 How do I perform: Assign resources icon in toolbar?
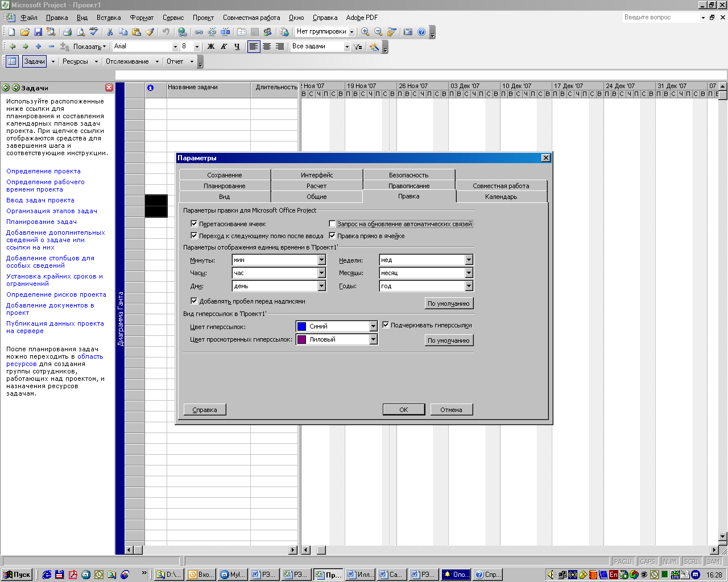point(267,32)
